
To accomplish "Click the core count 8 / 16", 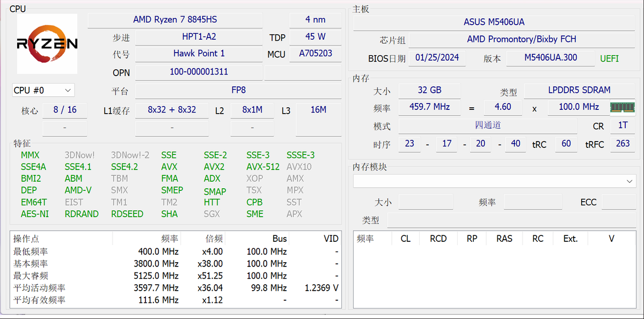I will point(65,110).
